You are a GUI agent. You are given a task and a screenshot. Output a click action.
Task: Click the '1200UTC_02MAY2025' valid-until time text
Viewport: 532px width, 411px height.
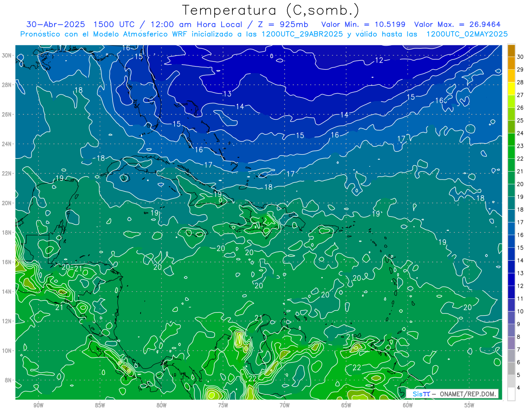coord(467,34)
